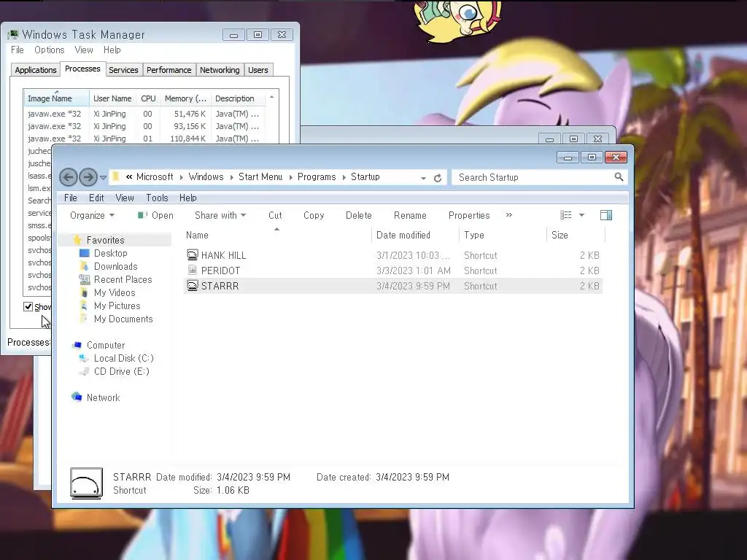Click the Delete toolbar button
747x560 pixels.
click(x=359, y=215)
